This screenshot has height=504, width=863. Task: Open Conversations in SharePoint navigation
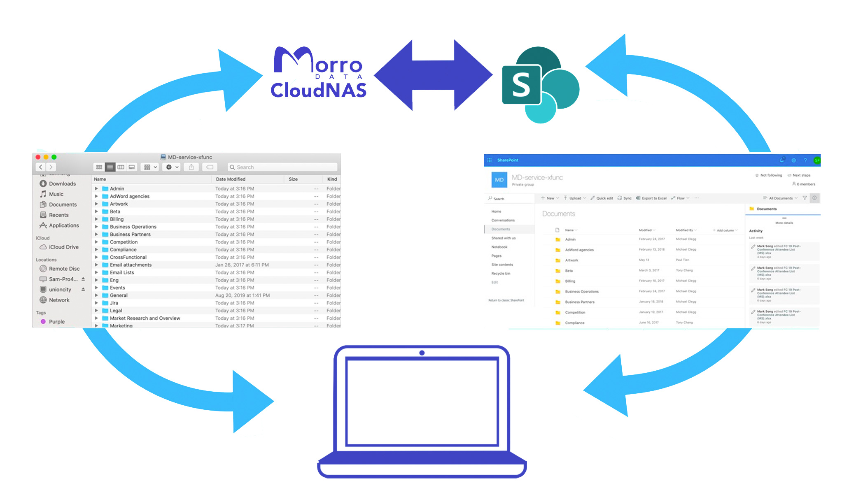click(503, 220)
